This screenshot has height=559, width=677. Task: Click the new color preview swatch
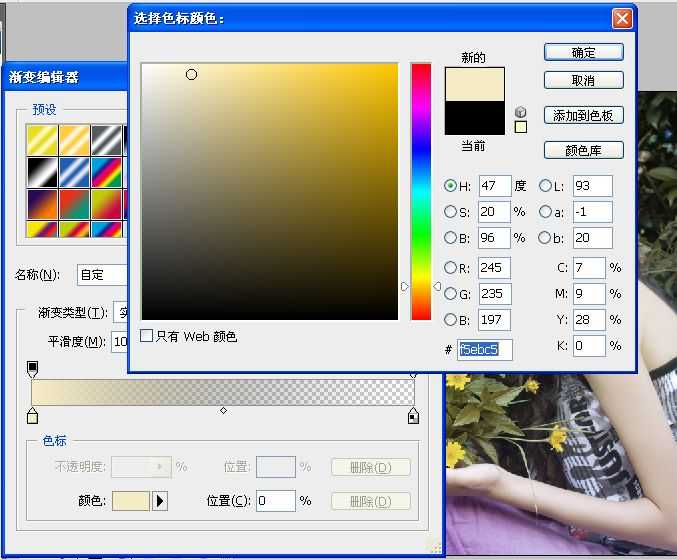point(475,84)
